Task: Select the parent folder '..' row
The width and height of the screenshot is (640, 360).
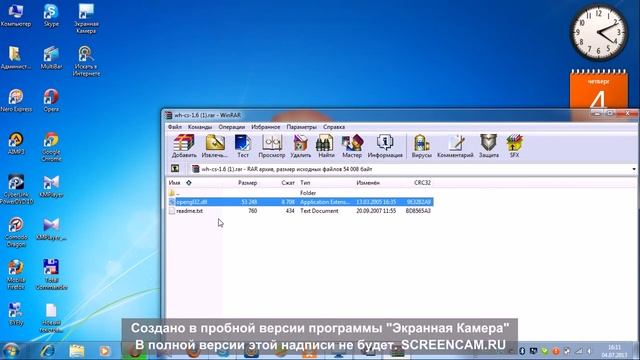Action: (x=300, y=193)
